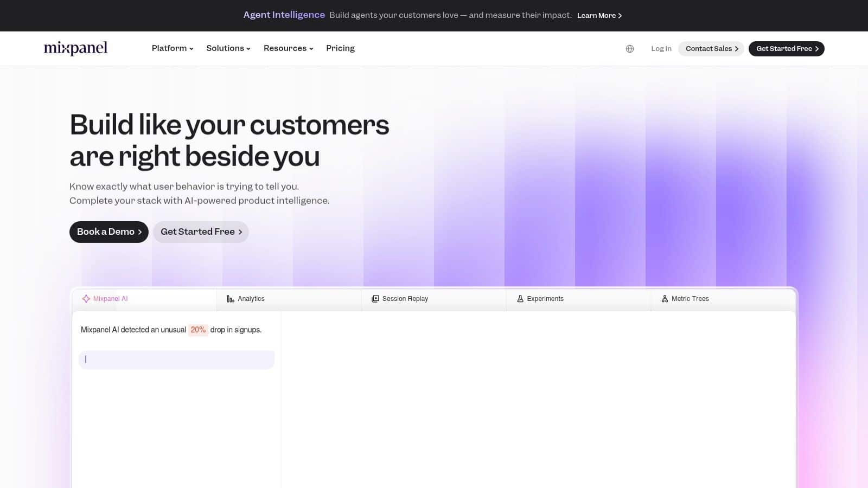Follow the Learn More banner link

coord(599,16)
